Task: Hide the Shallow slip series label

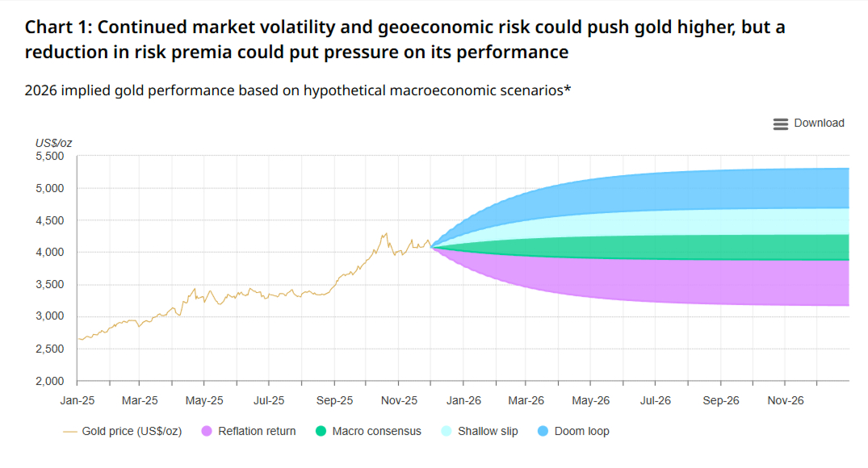Action: point(488,431)
